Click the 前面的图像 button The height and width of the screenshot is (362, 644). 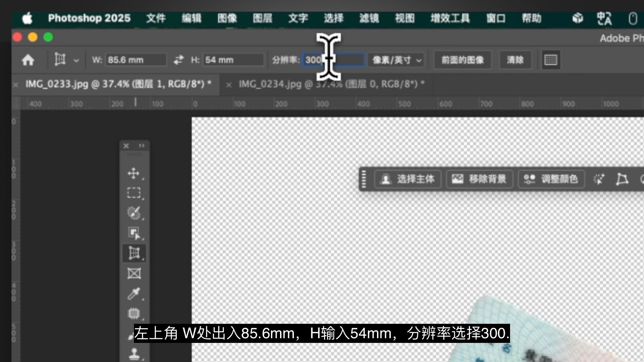click(x=462, y=60)
